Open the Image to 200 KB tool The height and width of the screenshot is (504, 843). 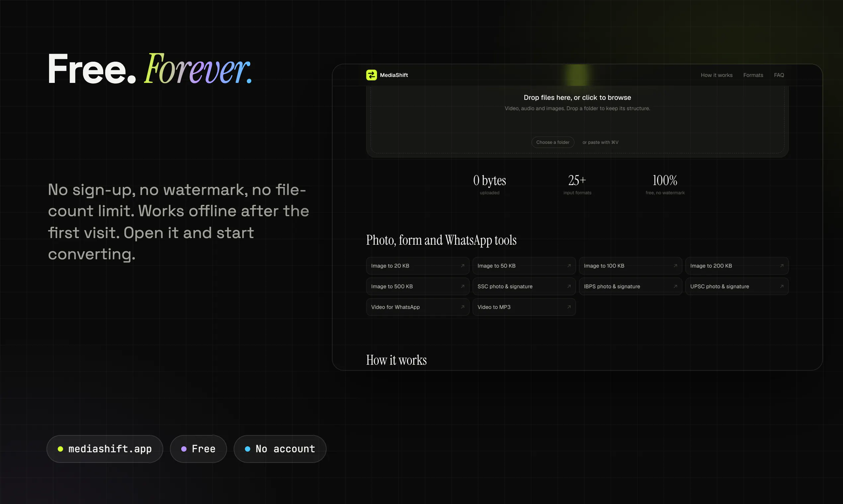click(736, 266)
